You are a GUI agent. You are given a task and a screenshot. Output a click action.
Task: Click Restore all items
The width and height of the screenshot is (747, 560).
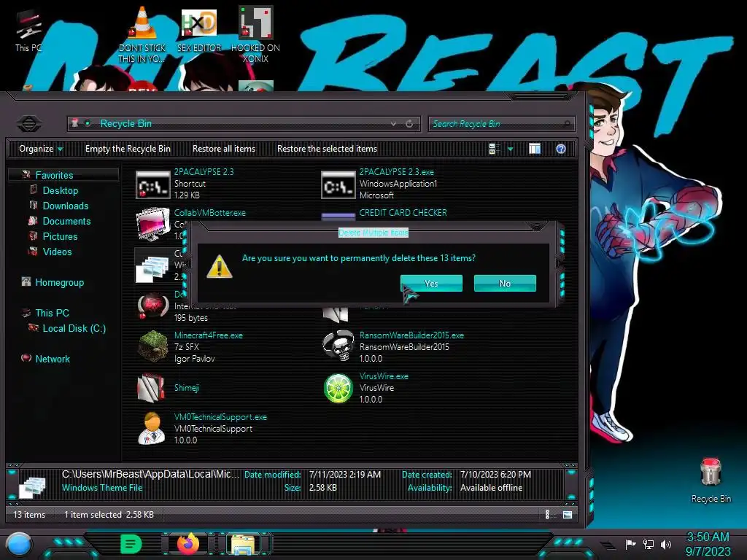(x=224, y=149)
